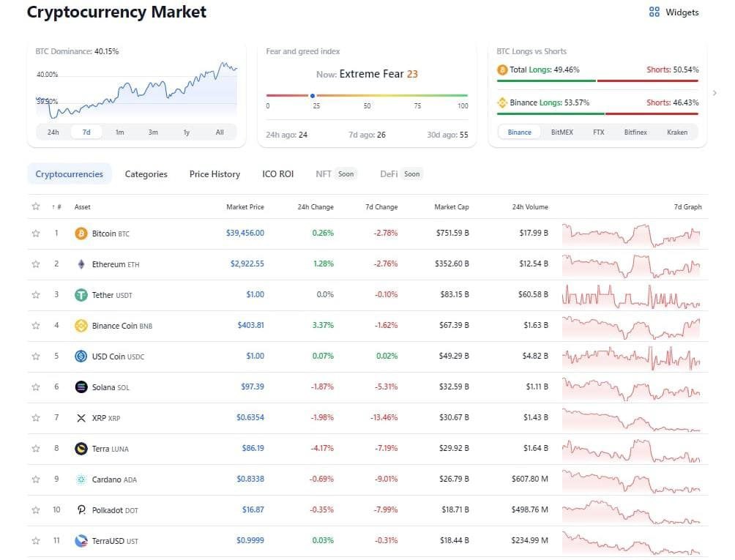Open the Solana SOL asset name
This screenshot has height=560, width=735.
click(111, 387)
